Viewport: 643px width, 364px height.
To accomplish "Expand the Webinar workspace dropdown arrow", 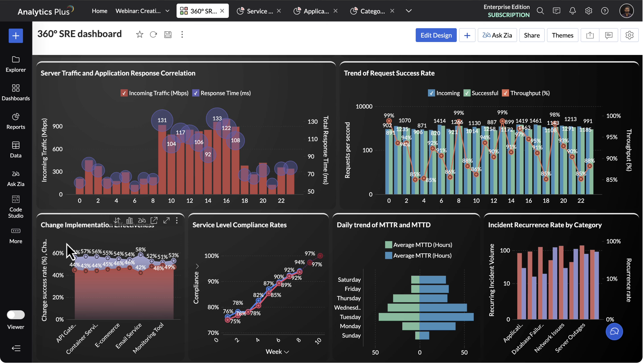I will click(168, 11).
